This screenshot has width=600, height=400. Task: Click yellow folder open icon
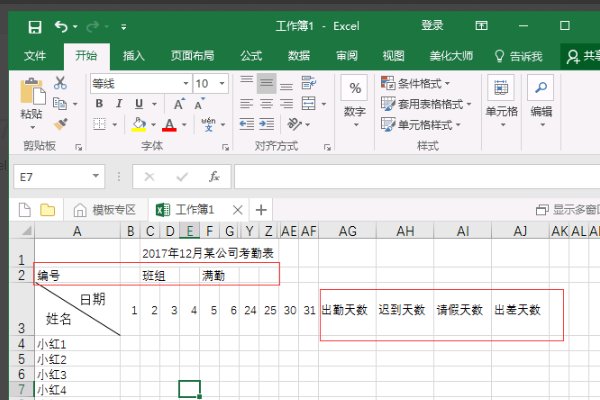click(x=47, y=210)
